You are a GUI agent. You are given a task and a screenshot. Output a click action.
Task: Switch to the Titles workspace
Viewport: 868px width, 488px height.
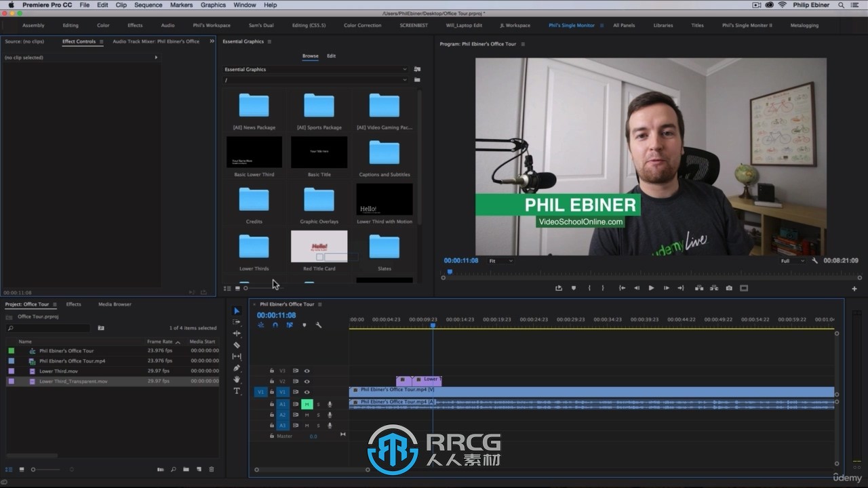[x=697, y=25]
